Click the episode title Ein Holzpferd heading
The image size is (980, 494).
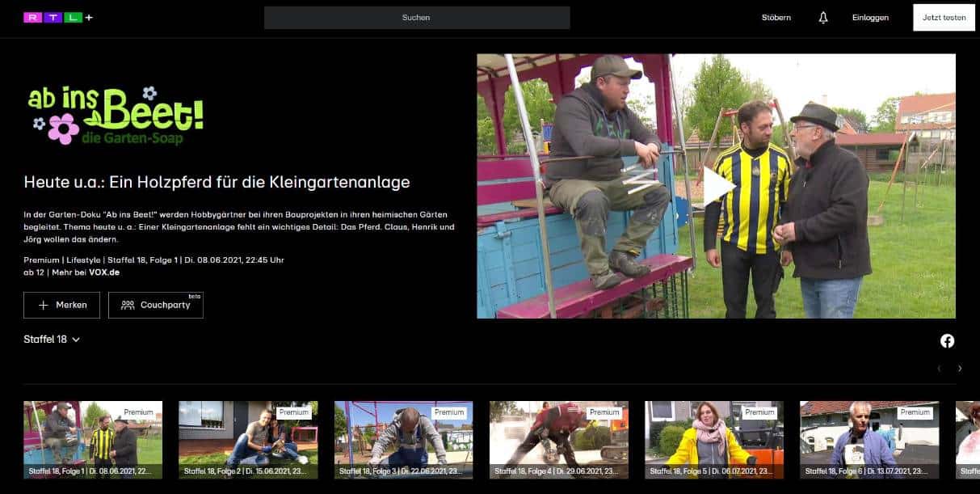(x=217, y=183)
